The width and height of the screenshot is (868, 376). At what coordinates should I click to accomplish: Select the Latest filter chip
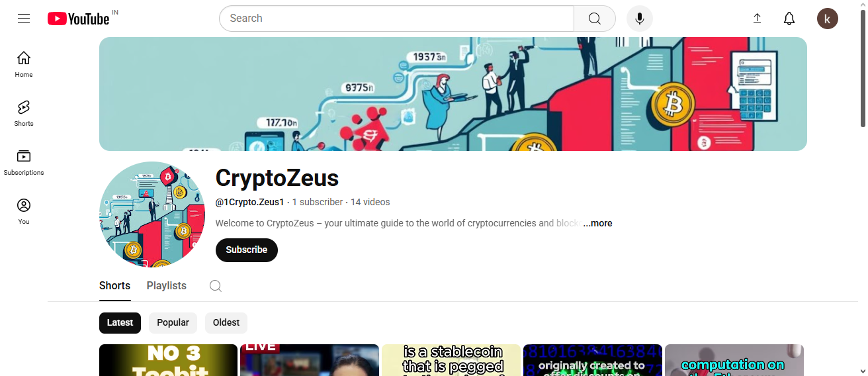point(120,323)
